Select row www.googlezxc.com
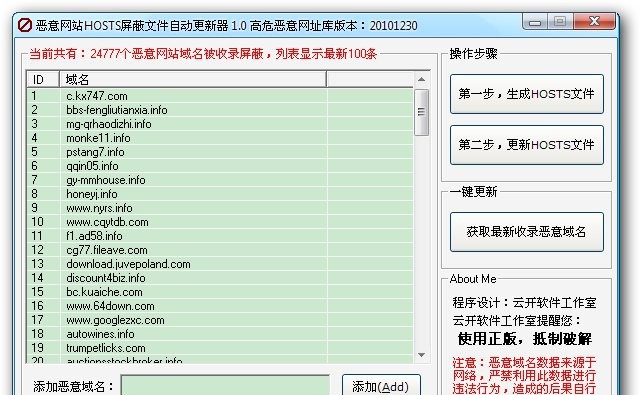 [x=220, y=320]
